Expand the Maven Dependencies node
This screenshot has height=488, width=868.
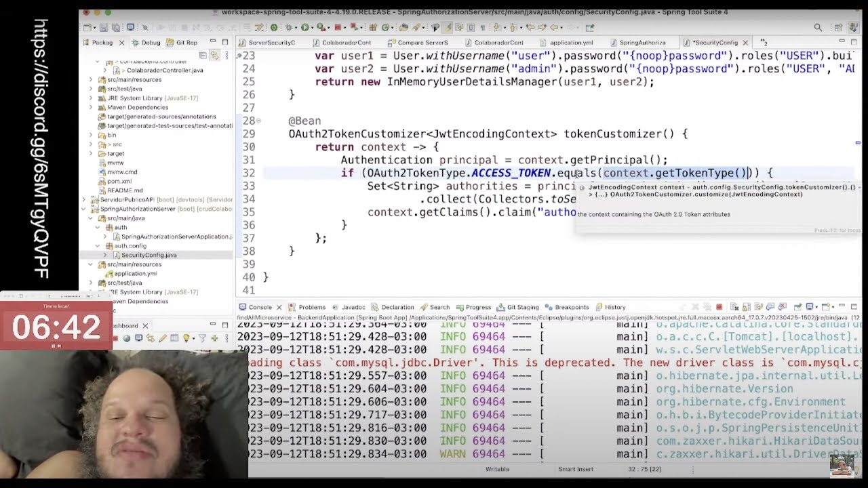(x=91, y=107)
